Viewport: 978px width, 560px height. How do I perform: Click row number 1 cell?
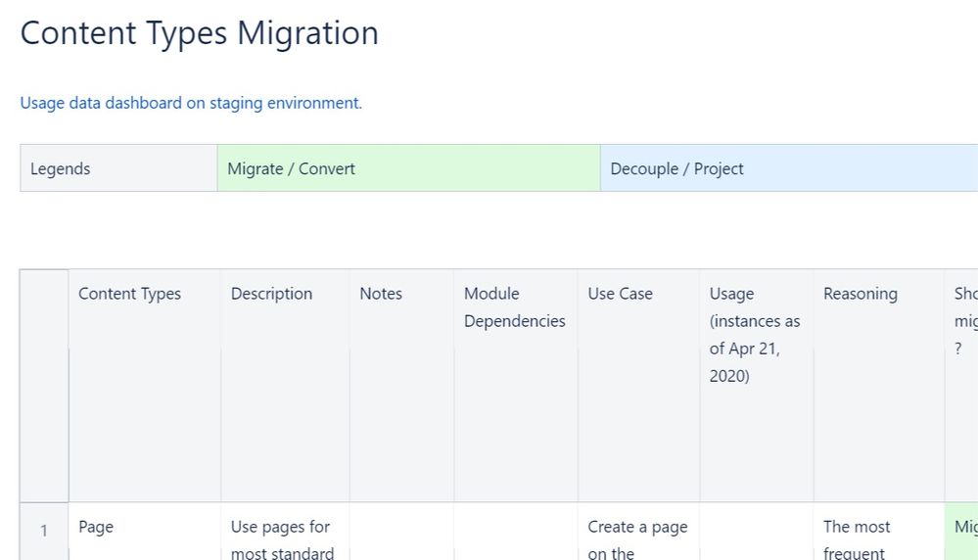[44, 532]
